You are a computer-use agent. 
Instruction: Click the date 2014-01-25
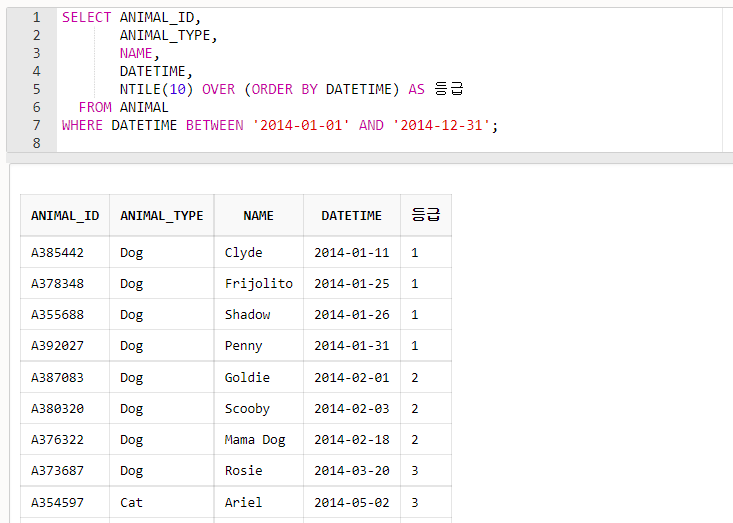coord(352,284)
